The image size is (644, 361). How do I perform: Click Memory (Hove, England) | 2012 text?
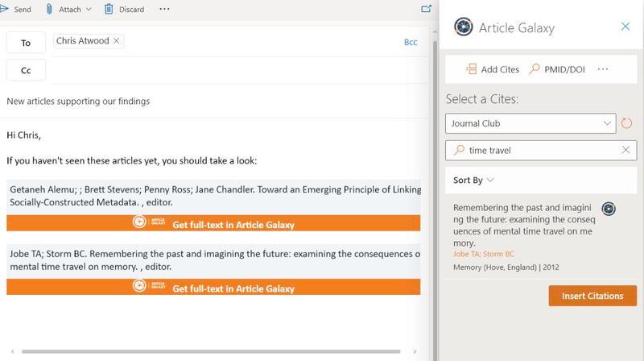tap(506, 268)
